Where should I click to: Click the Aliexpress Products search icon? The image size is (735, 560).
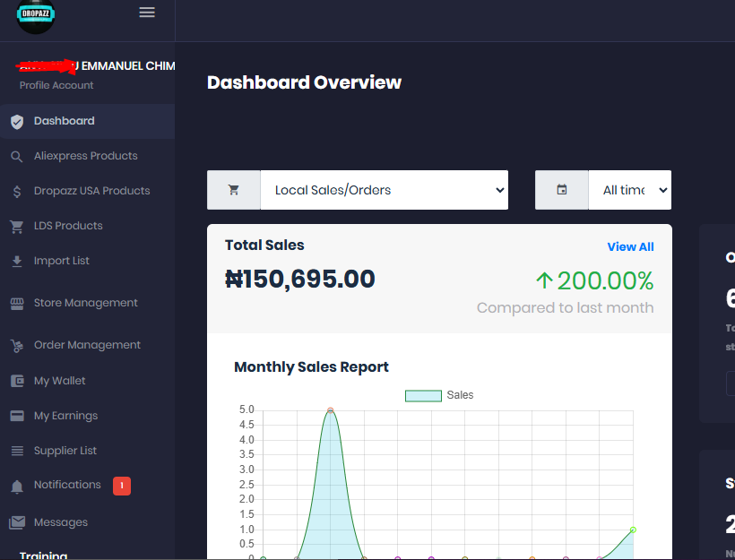click(16, 157)
